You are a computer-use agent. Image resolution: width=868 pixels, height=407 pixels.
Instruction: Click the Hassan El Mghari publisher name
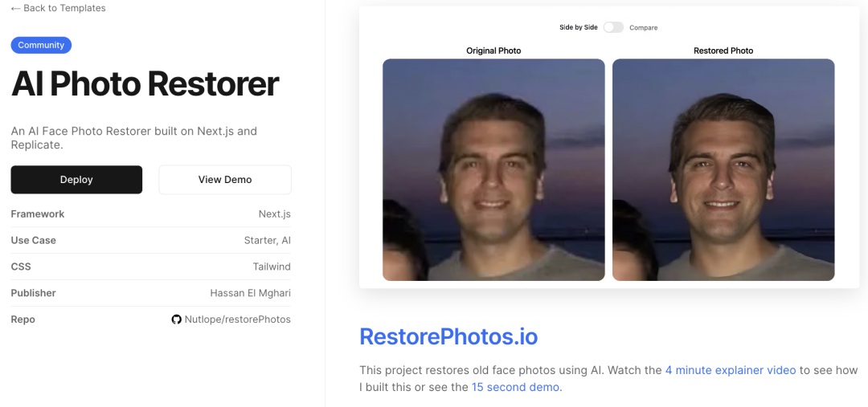tap(250, 293)
